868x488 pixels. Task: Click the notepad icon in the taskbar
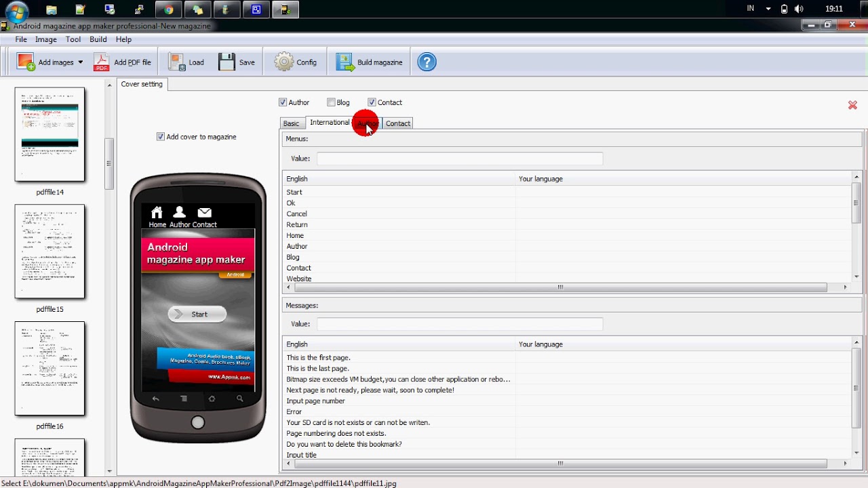click(81, 9)
